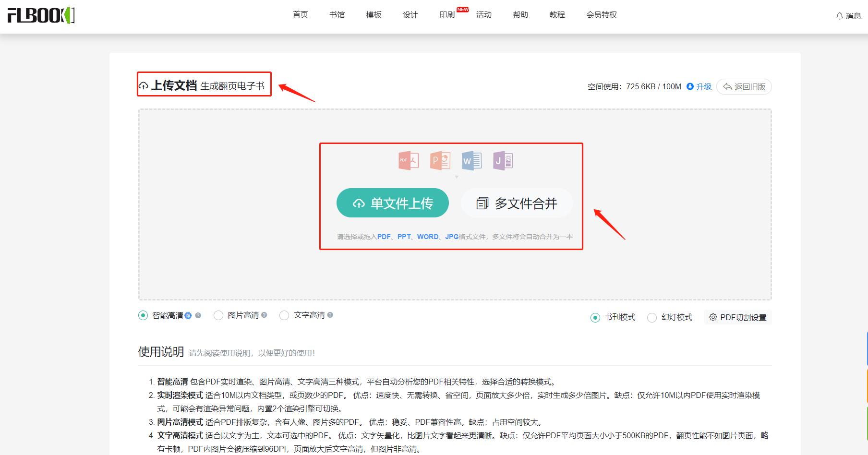Viewport: 868px width, 455px height.
Task: Open PDF切割设置 settings
Action: pos(738,317)
